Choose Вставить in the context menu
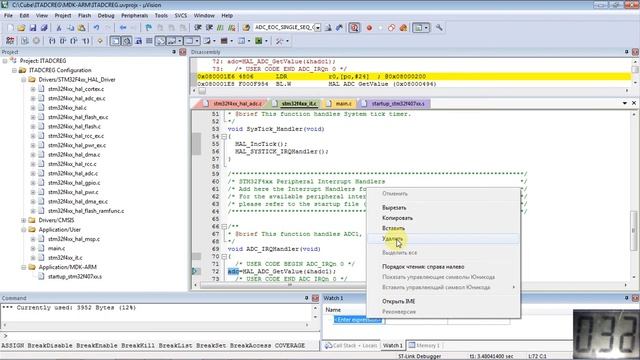The image size is (640, 360). (x=444, y=229)
